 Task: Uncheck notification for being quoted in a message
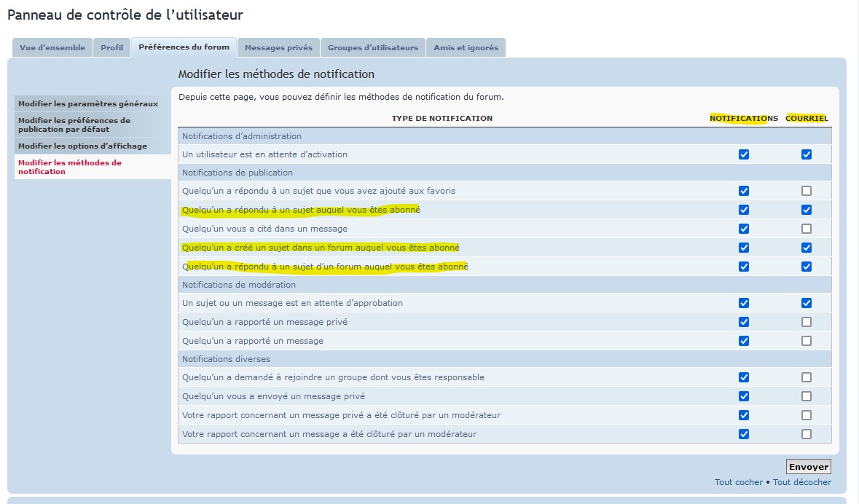[744, 229]
